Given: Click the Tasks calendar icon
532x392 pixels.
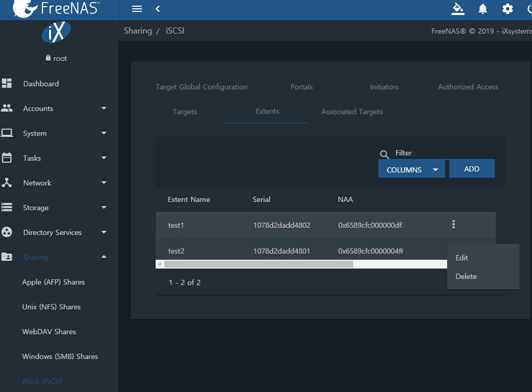Looking at the screenshot, I should point(7,158).
